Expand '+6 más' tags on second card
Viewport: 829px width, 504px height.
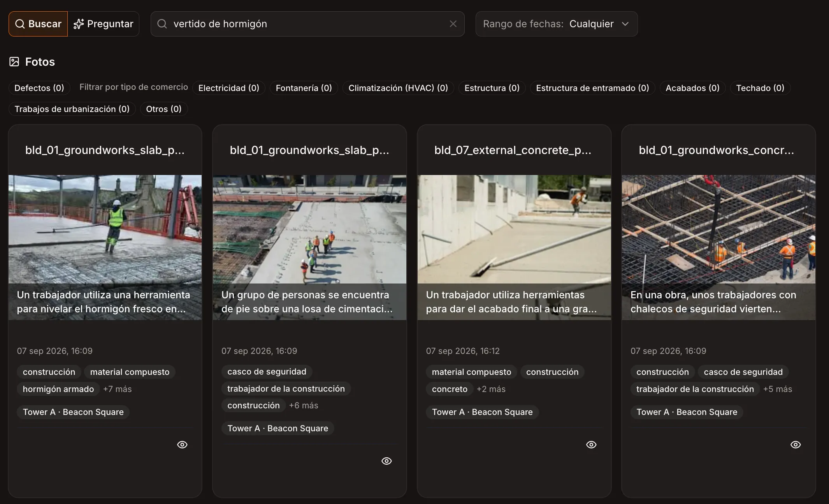(x=304, y=405)
